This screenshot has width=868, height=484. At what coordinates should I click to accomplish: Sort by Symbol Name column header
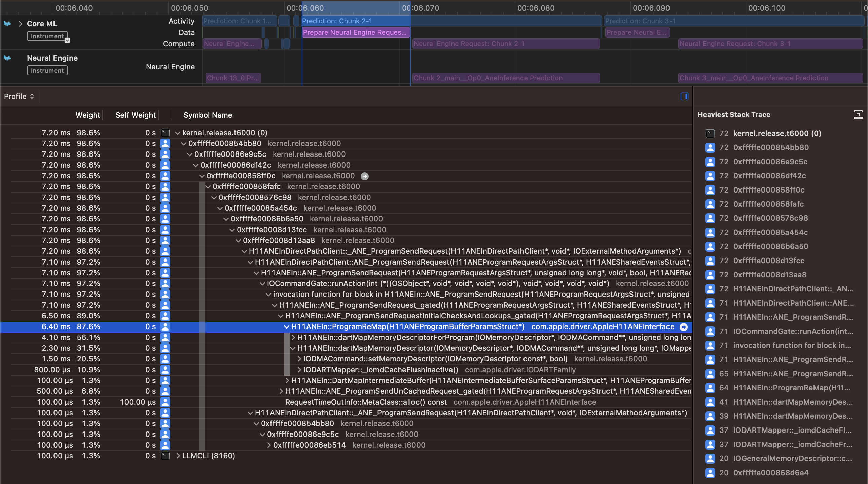pos(208,115)
